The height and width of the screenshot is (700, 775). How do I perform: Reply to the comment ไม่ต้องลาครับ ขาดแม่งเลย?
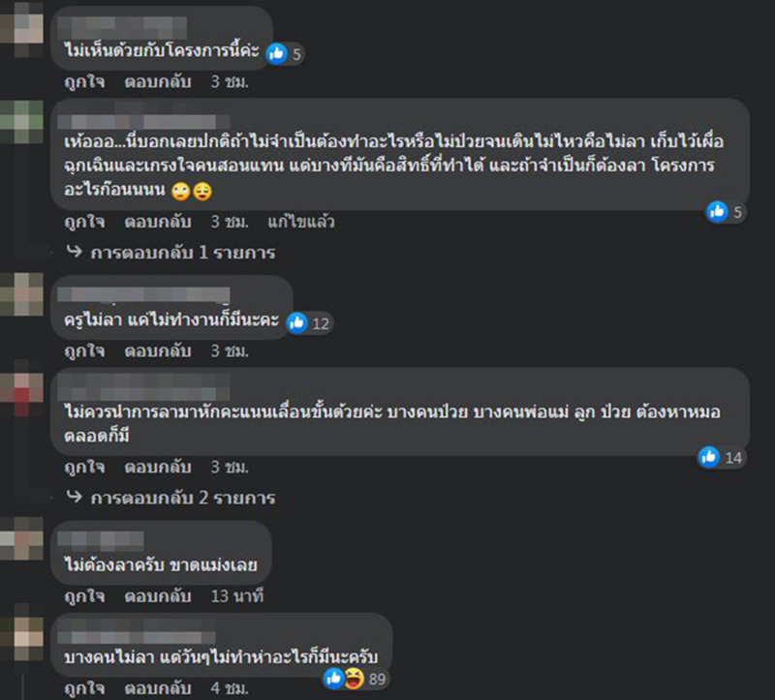click(154, 595)
